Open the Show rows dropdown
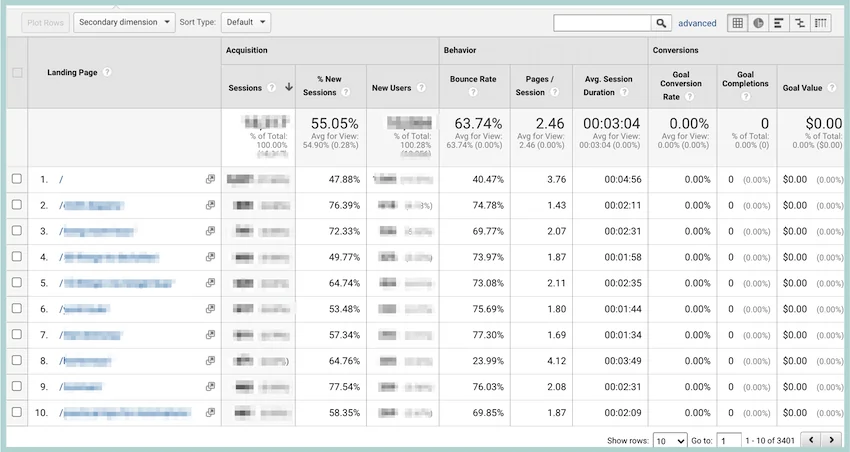Screen dimensions: 850x452 [670, 441]
